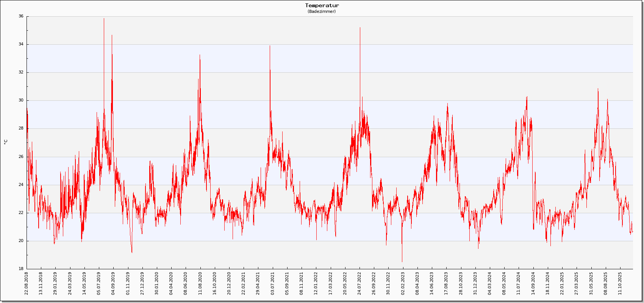Click the °C y-axis unit label
Image resolution: width=644 pixels, height=303 pixels.
click(x=6, y=142)
